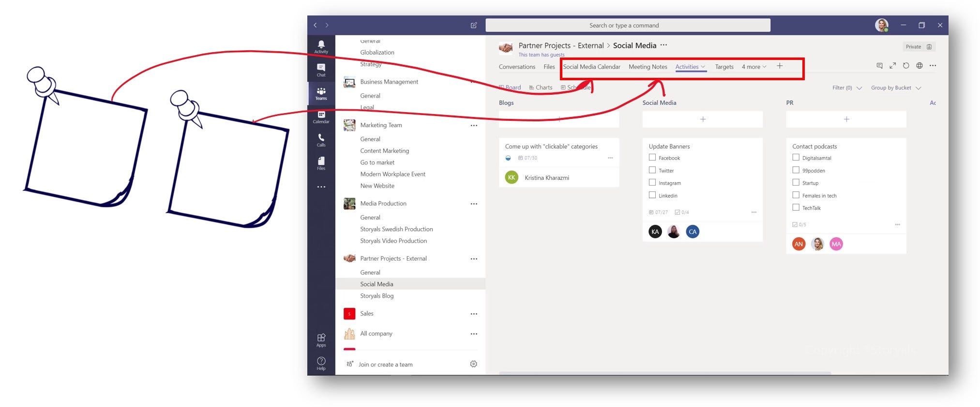980x407 pixels.
Task: Switch to the Files tab
Action: coord(549,67)
